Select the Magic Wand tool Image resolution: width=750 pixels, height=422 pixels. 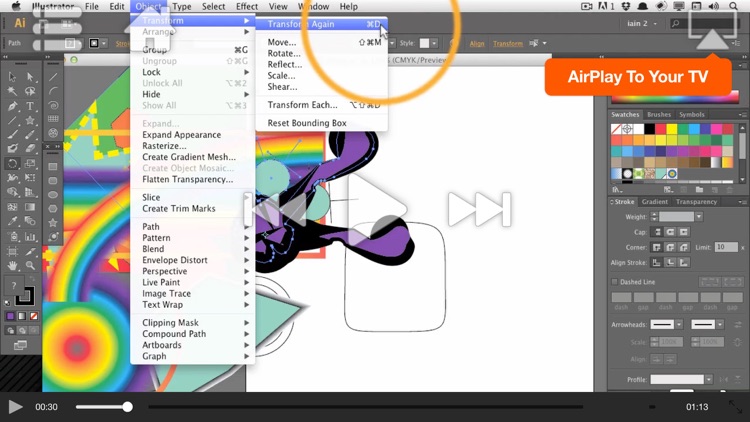coord(12,91)
